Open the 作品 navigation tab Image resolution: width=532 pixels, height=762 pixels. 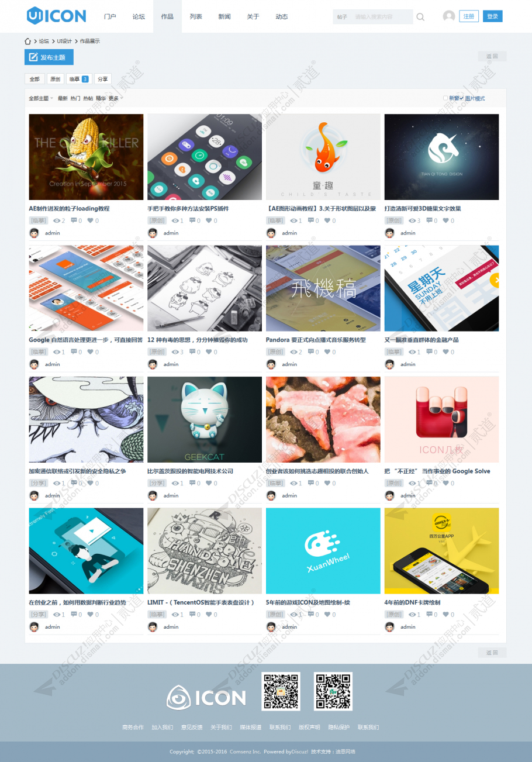point(167,16)
